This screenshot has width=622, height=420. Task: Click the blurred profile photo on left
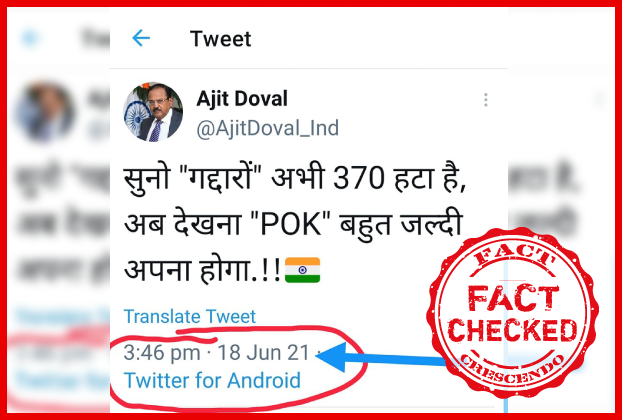tap(44, 112)
